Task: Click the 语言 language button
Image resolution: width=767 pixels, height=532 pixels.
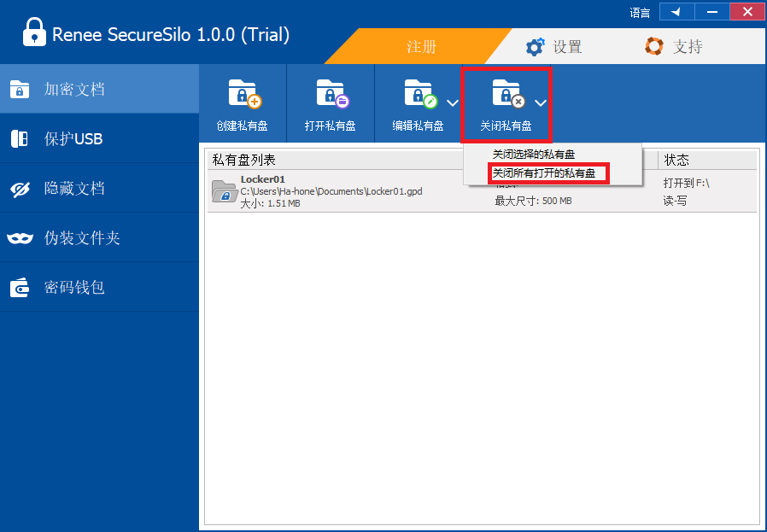Action: coord(640,13)
